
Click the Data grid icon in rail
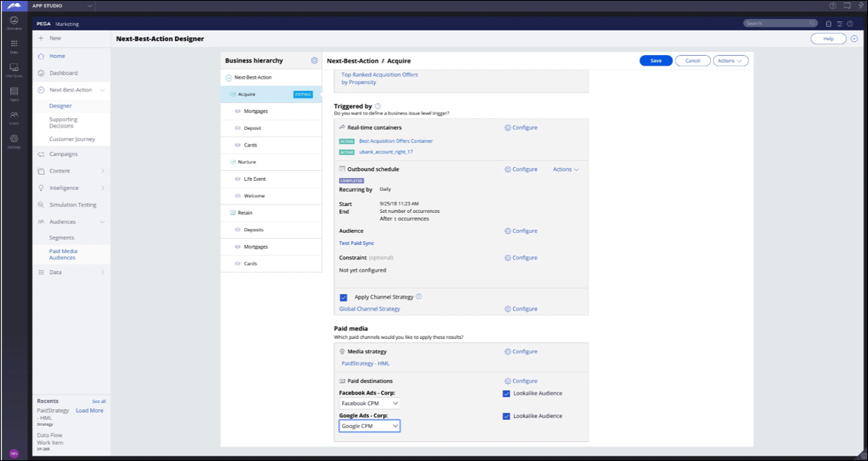(x=14, y=46)
